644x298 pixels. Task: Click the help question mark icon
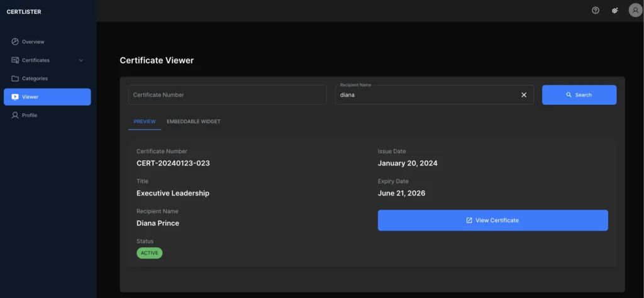coord(595,11)
